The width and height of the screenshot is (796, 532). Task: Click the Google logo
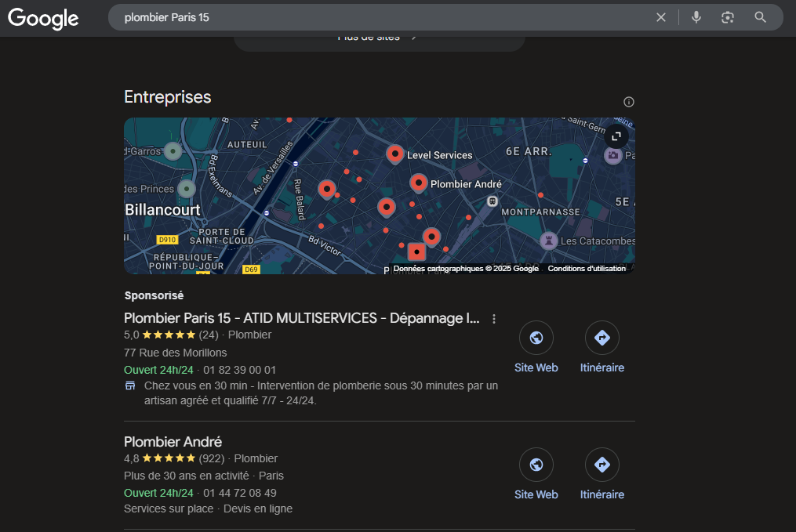pos(43,18)
